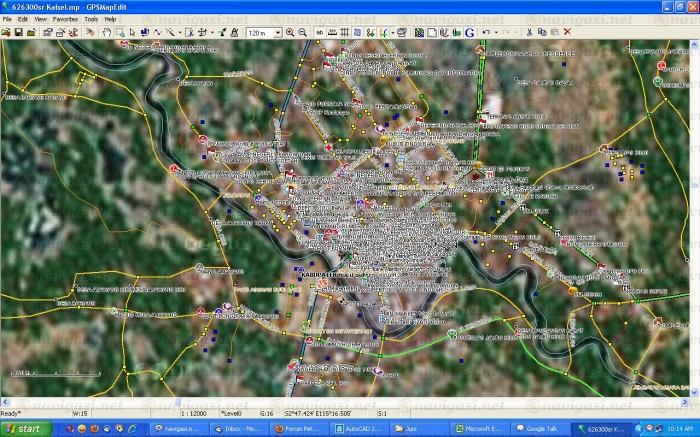The image size is (700, 437).
Task: Click the Google 'G' toolbar icon
Action: 469,32
